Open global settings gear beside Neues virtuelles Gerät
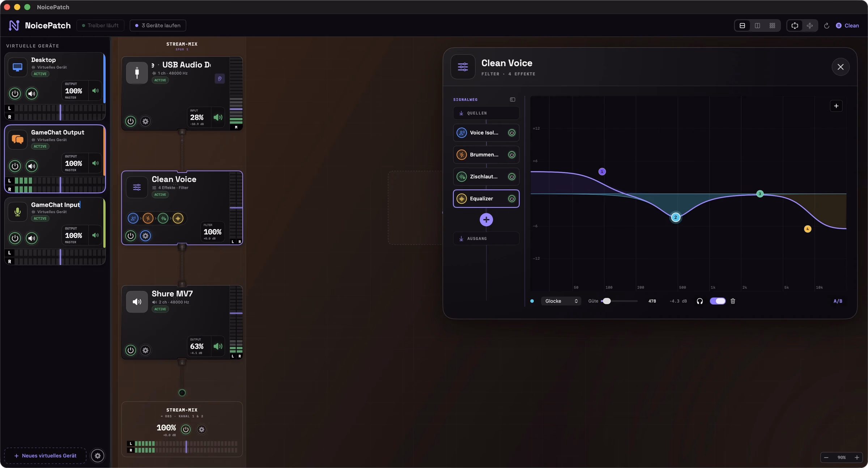The width and height of the screenshot is (868, 468). 98,456
